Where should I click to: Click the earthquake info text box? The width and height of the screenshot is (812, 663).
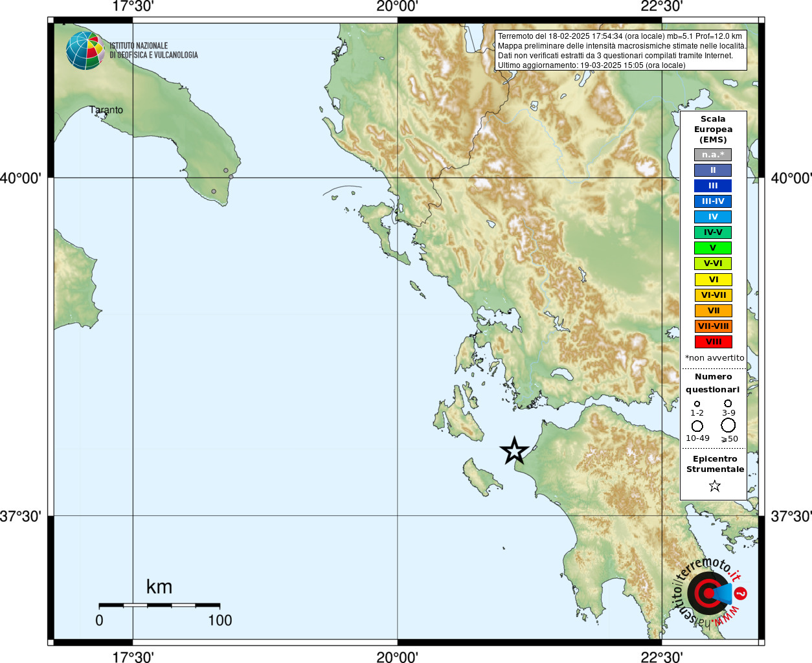point(621,51)
